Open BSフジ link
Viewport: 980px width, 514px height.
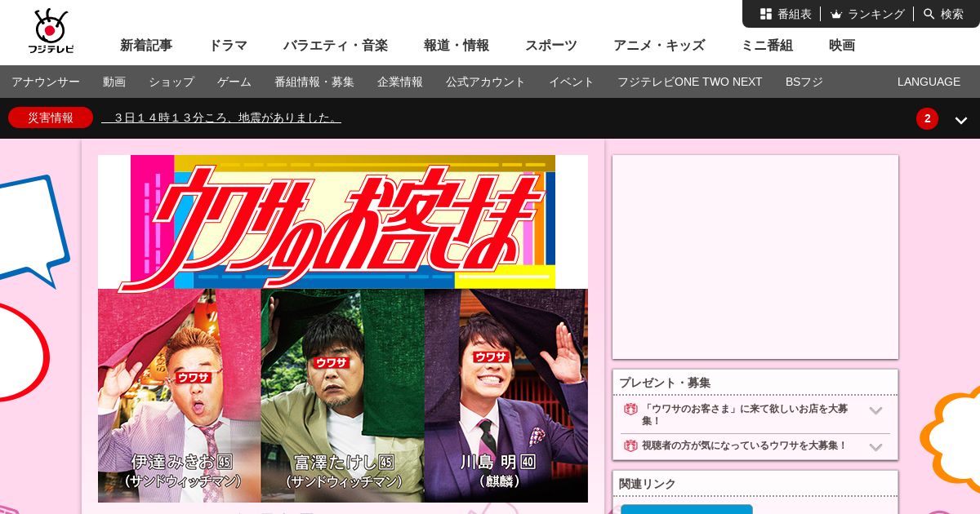[804, 82]
